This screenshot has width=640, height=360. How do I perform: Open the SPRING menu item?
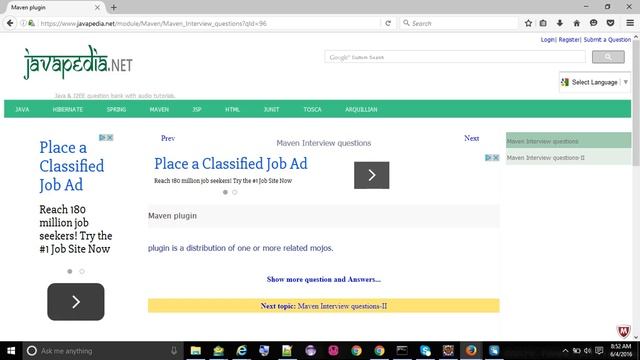point(116,109)
